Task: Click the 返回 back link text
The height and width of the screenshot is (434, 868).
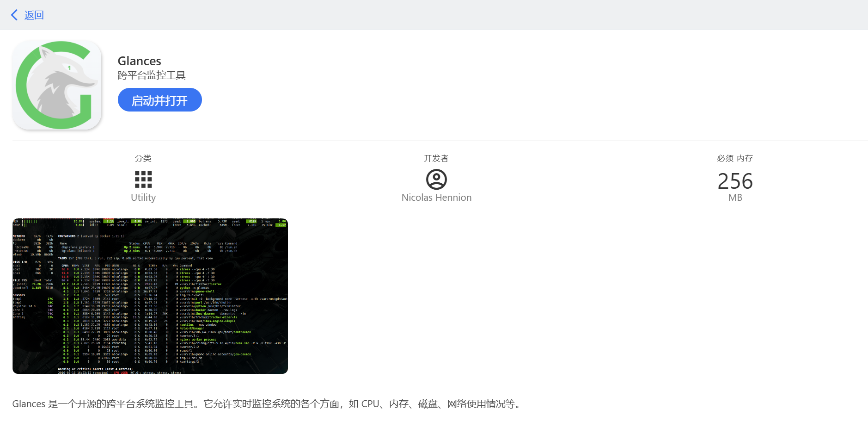Action: click(x=34, y=15)
